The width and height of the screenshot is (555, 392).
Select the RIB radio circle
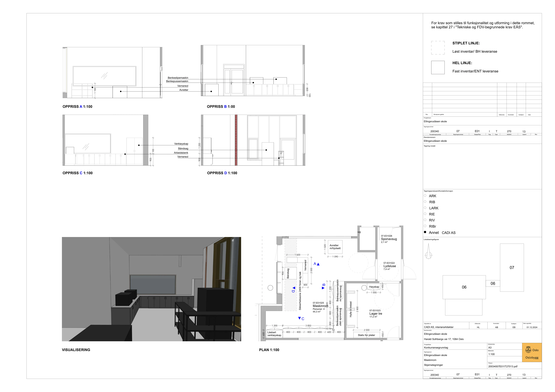coord(425,202)
